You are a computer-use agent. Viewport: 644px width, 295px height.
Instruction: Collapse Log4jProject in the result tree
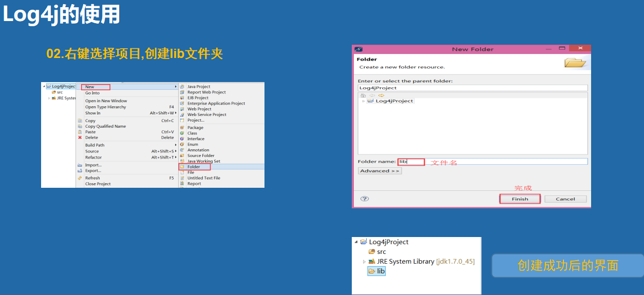click(356, 242)
